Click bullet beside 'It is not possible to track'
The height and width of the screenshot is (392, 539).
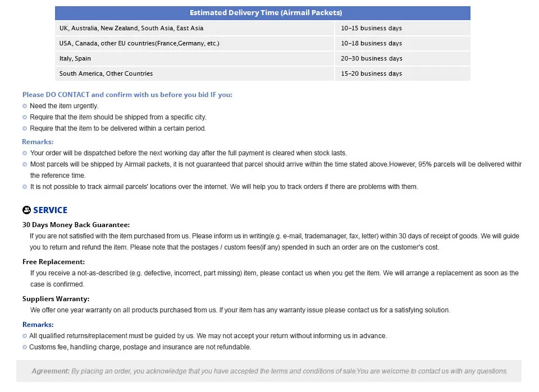click(x=25, y=187)
